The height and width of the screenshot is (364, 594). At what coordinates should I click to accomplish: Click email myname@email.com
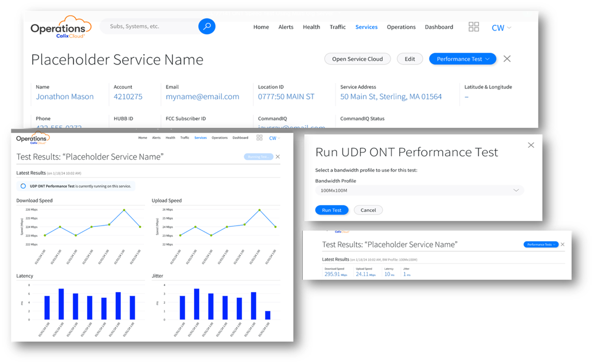click(x=202, y=97)
